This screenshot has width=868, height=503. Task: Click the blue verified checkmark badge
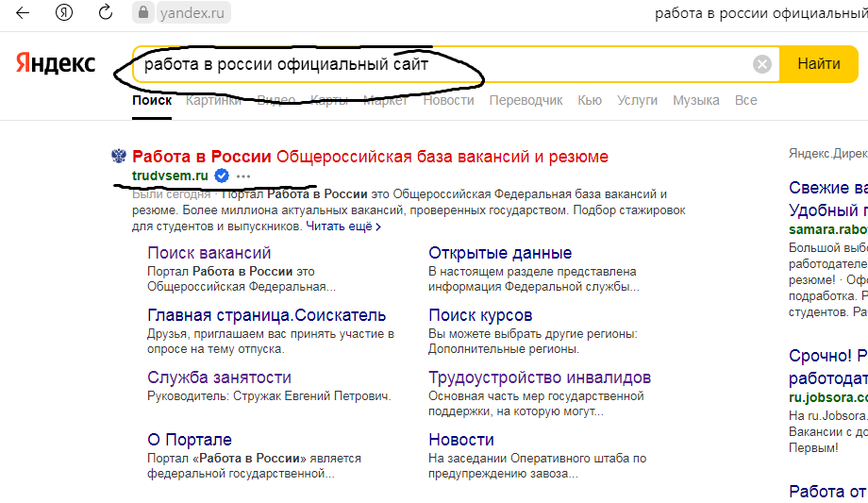point(222,176)
